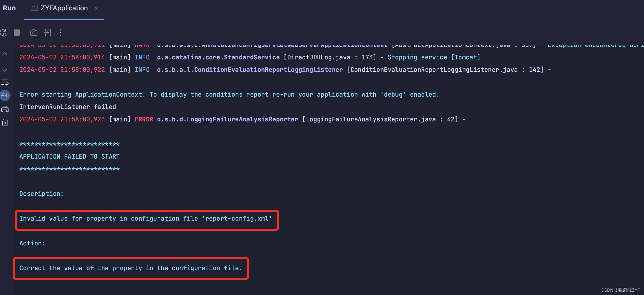
Task: Take a thread dump with camera icon
Action: click(x=34, y=33)
